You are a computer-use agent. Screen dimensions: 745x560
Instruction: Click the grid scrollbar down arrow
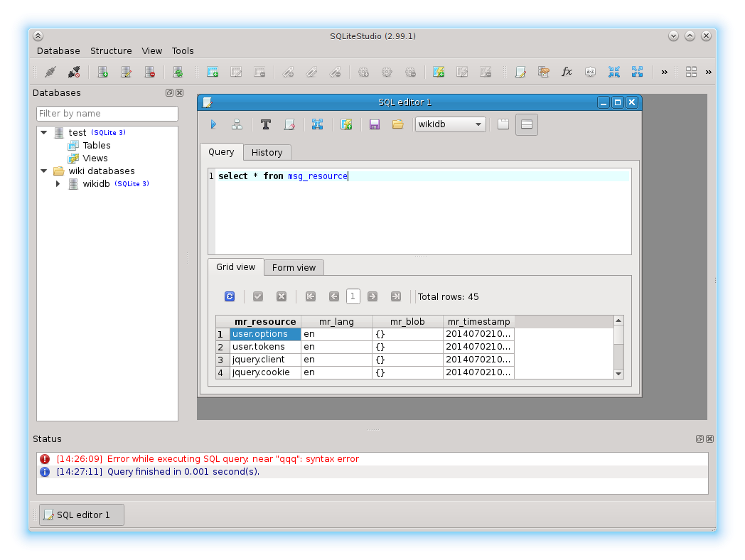click(x=618, y=374)
